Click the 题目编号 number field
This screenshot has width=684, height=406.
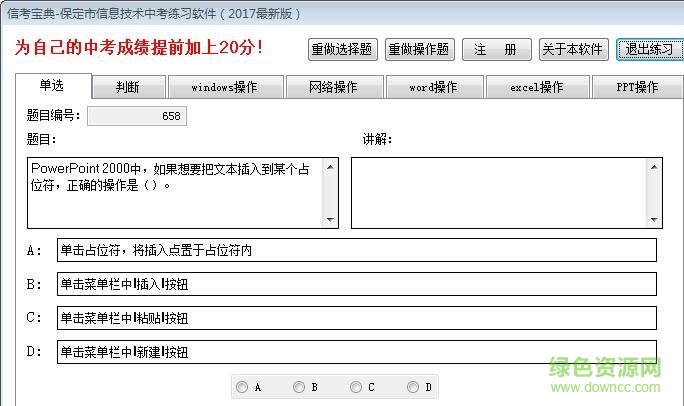pyautogui.click(x=136, y=116)
